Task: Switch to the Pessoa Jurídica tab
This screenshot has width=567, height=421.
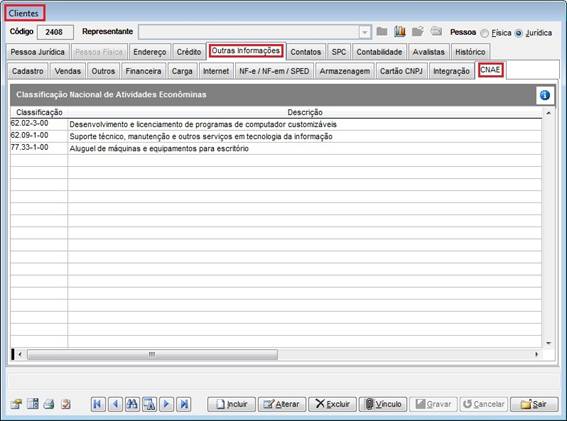Action: 38,52
